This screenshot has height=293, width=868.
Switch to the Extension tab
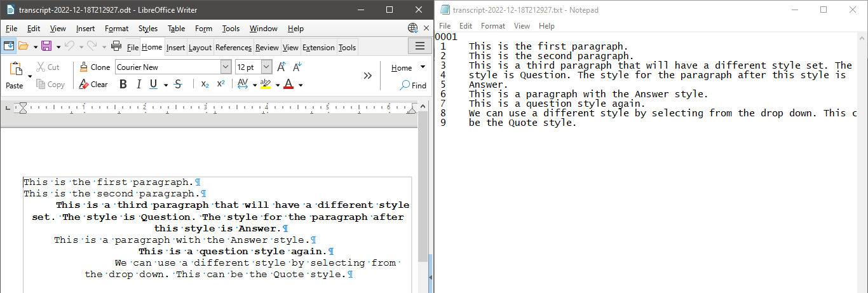click(x=318, y=48)
